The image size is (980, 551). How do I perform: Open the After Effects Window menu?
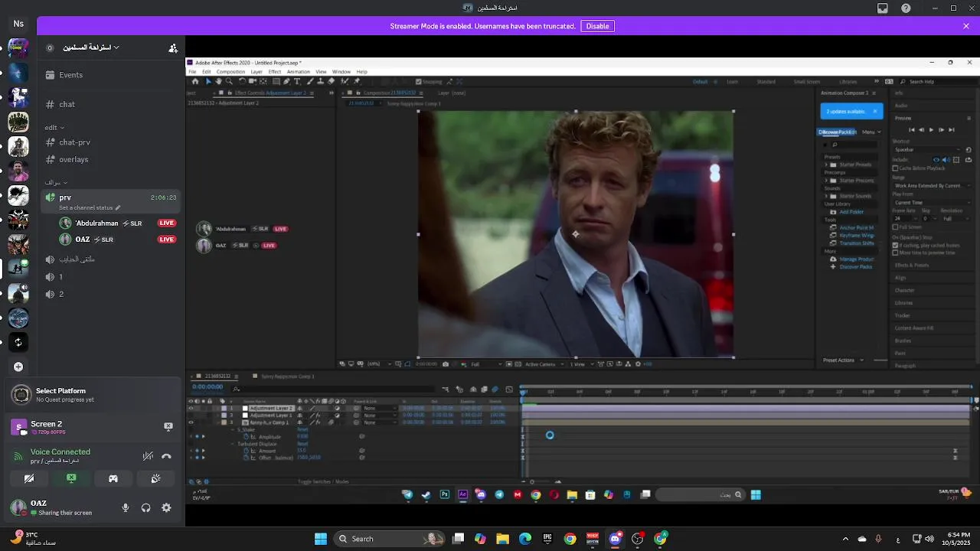pyautogui.click(x=341, y=72)
